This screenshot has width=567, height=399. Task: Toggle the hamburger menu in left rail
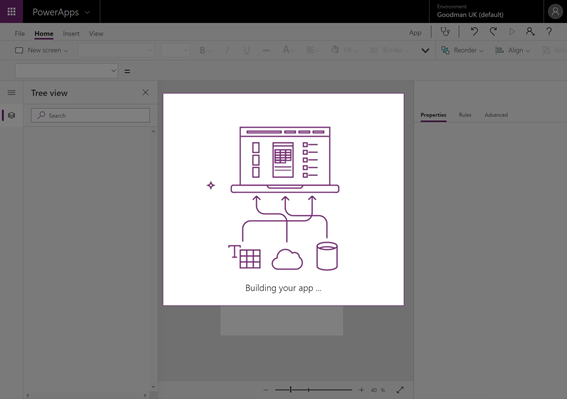point(11,93)
